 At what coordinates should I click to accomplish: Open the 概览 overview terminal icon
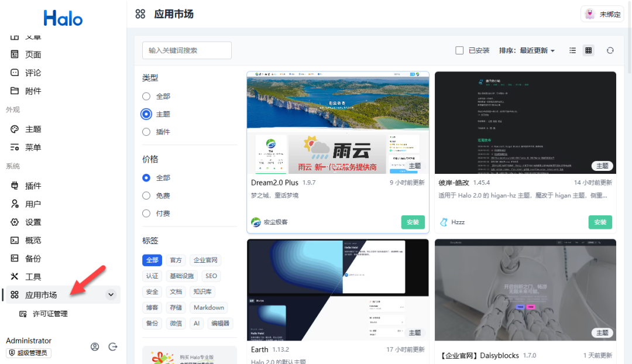pos(15,241)
